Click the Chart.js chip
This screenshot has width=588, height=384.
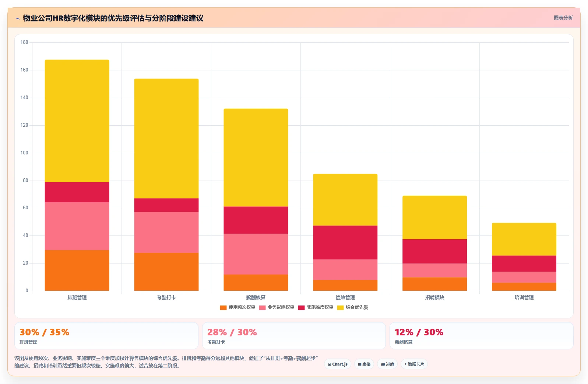click(338, 364)
